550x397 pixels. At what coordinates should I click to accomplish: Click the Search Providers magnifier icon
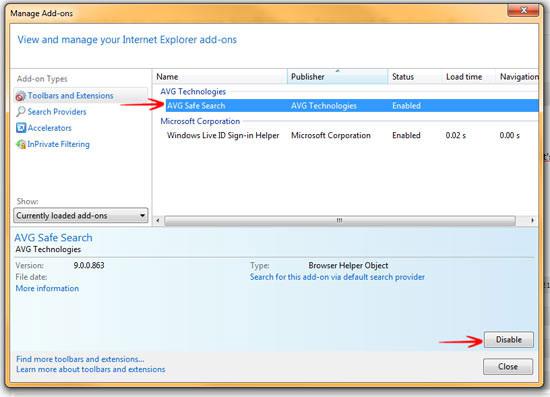[x=21, y=112]
